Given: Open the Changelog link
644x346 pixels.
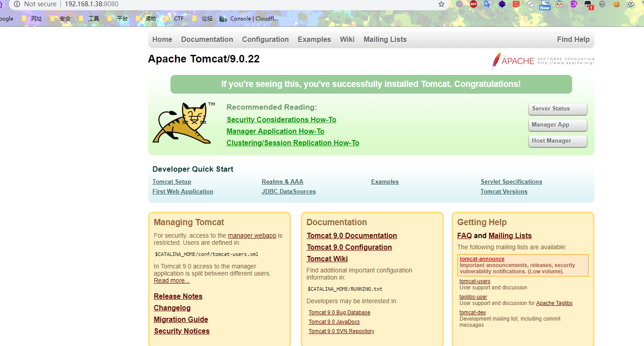Looking at the screenshot, I should [172, 308].
